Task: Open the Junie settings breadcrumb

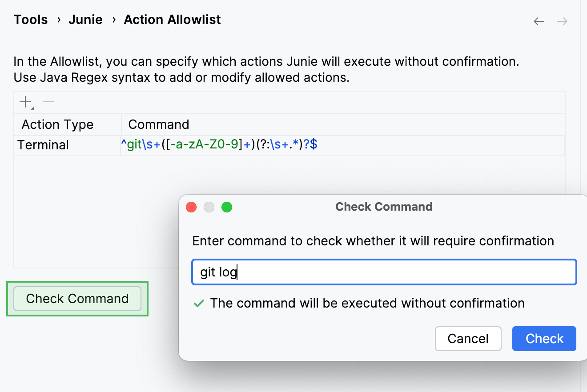Action: (x=85, y=20)
